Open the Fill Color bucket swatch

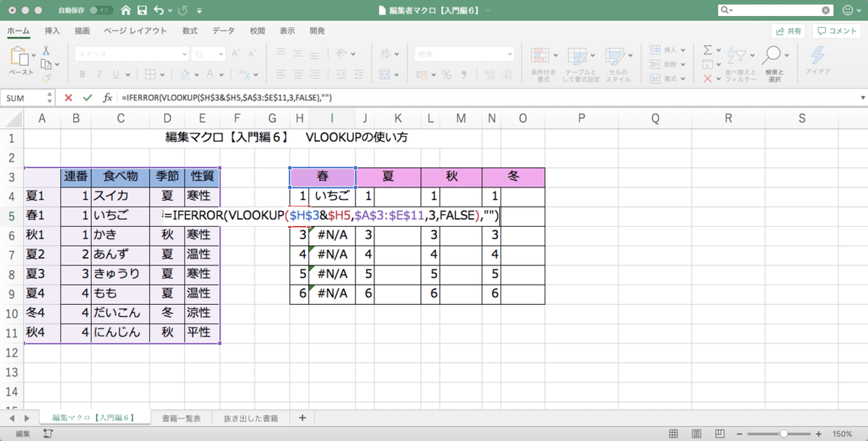185,75
